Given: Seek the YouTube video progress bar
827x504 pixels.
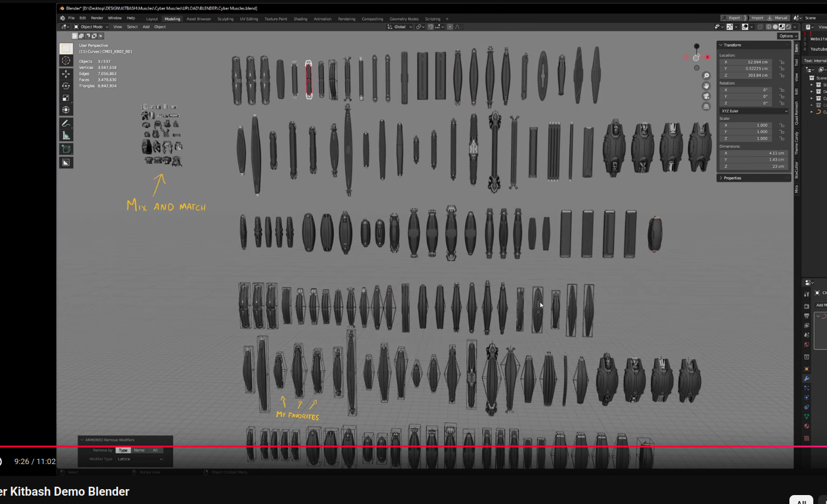Looking at the screenshot, I should point(413,446).
